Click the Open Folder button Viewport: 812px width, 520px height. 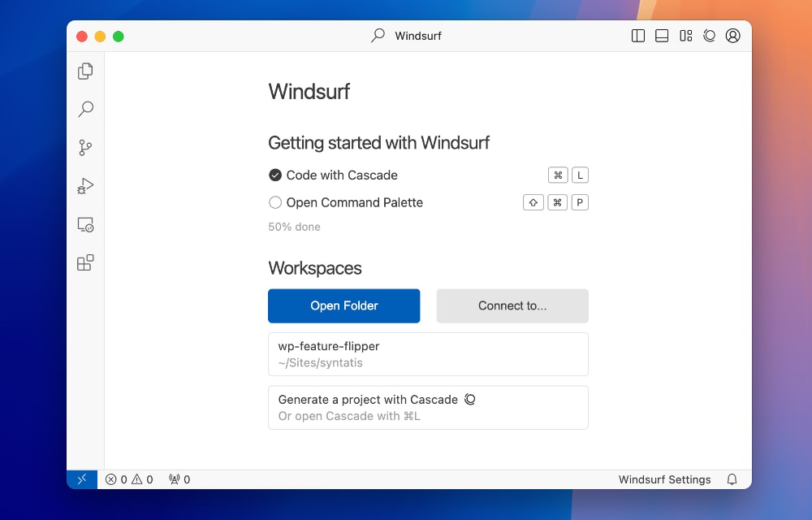click(343, 305)
